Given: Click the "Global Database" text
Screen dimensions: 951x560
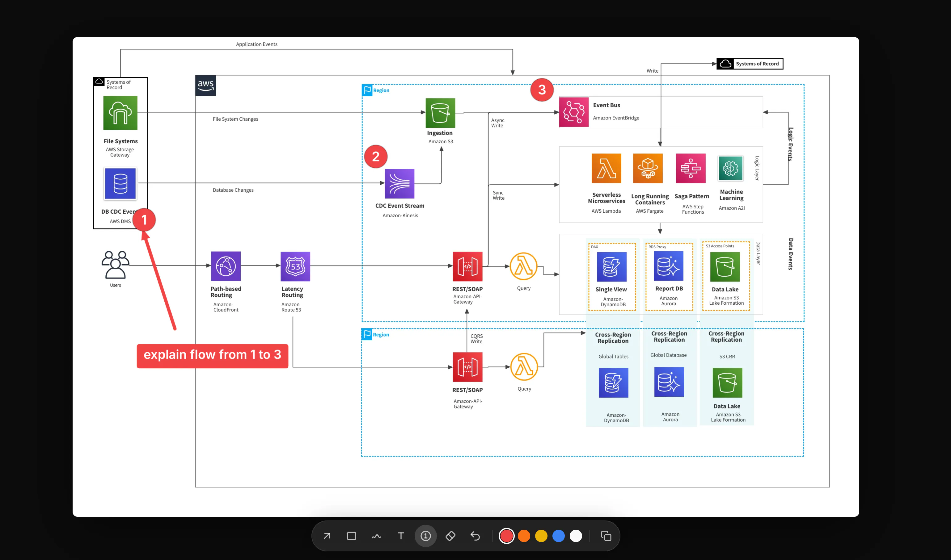Looking at the screenshot, I should coord(669,355).
